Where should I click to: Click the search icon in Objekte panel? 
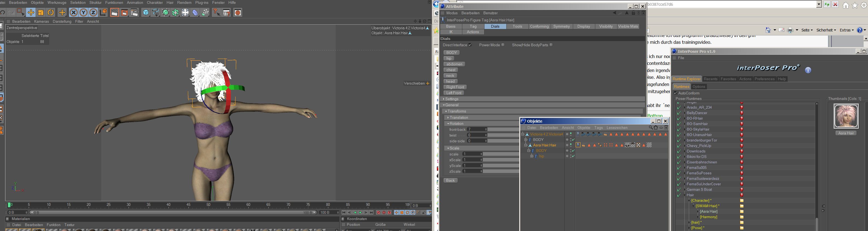651,128
